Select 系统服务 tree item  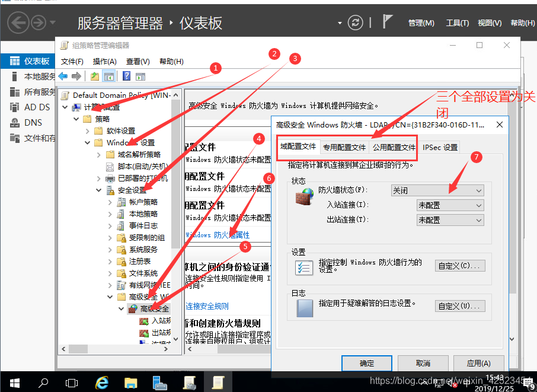pos(143,250)
